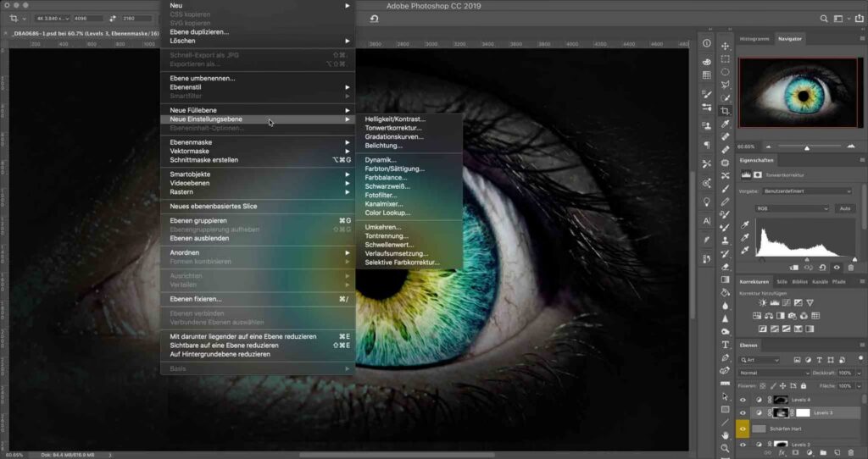
Task: Select the Rectangular Marquee tool
Action: (x=726, y=59)
